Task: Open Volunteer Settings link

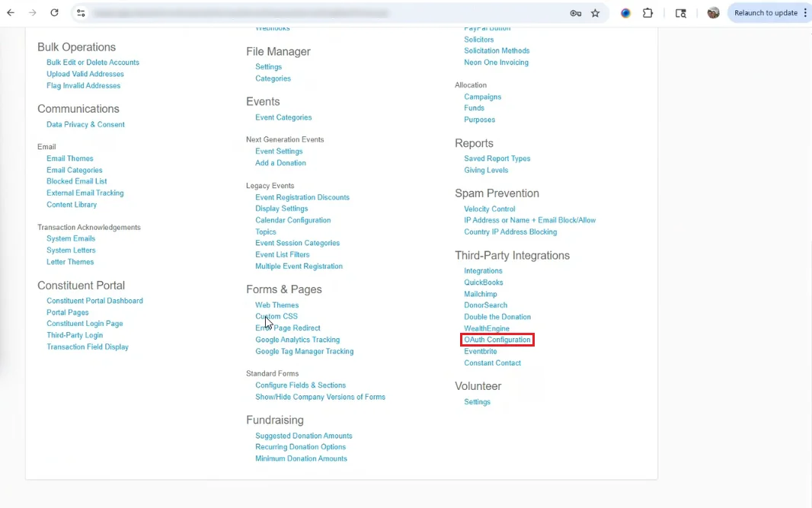Action: [x=477, y=402]
